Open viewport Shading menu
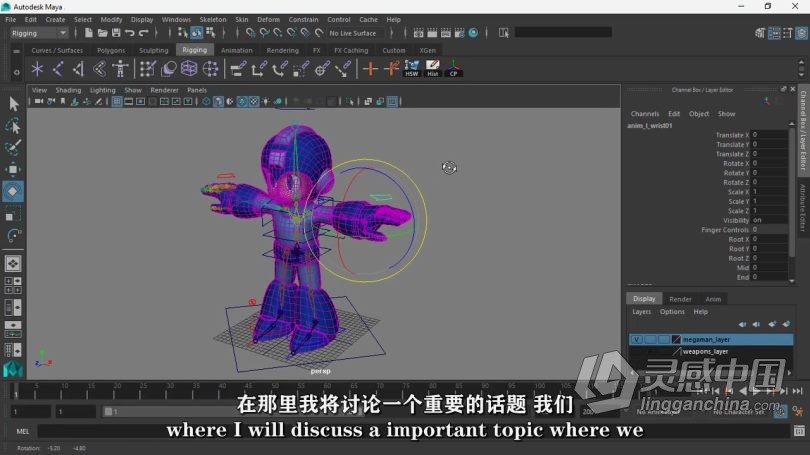The image size is (810, 455). pyautogui.click(x=68, y=90)
